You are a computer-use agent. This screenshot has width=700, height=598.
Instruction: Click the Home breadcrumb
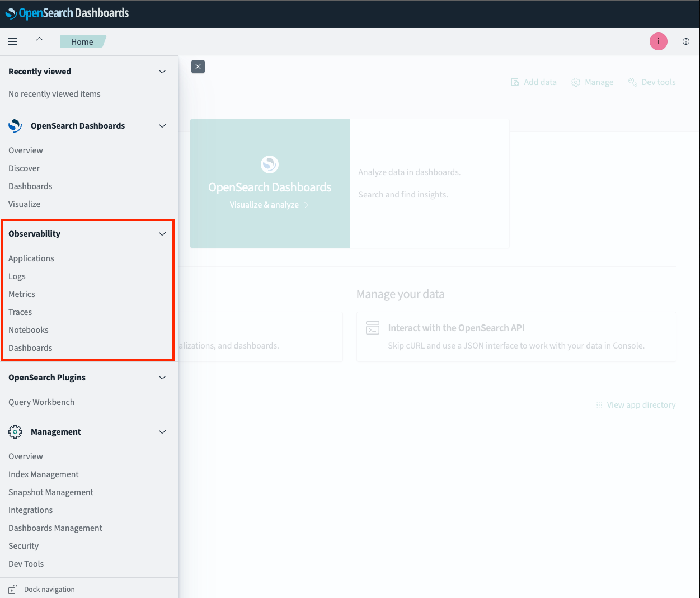point(82,42)
